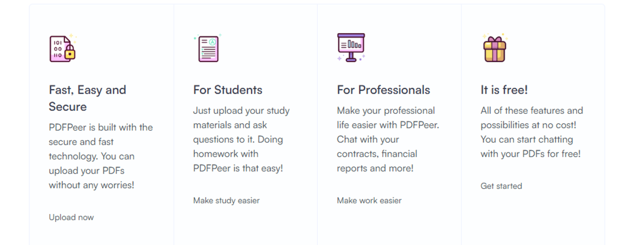The image size is (644, 245).
Task: Click the contracts and financial reports paragraph
Action: click(x=388, y=139)
